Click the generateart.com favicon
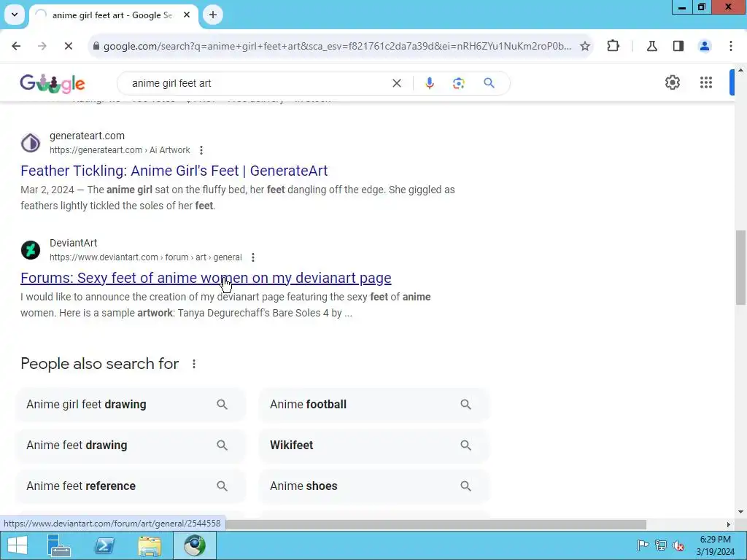This screenshot has height=560, width=747. (31, 143)
